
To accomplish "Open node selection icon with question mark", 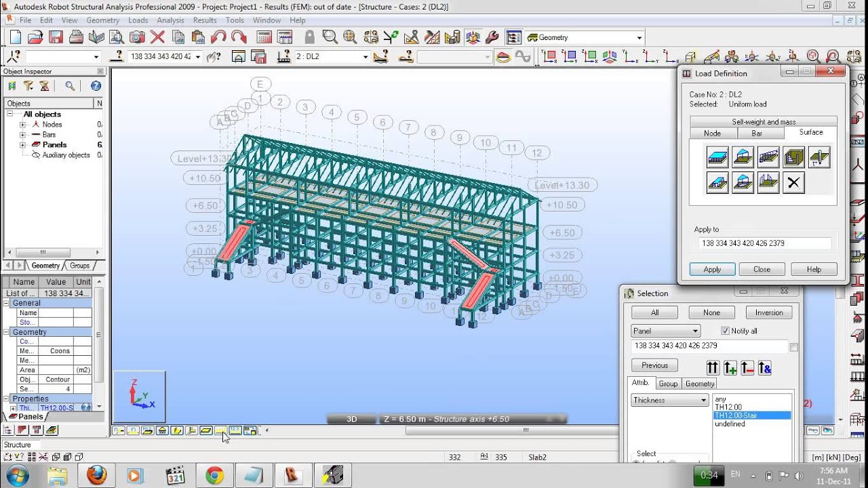I will click(14, 57).
